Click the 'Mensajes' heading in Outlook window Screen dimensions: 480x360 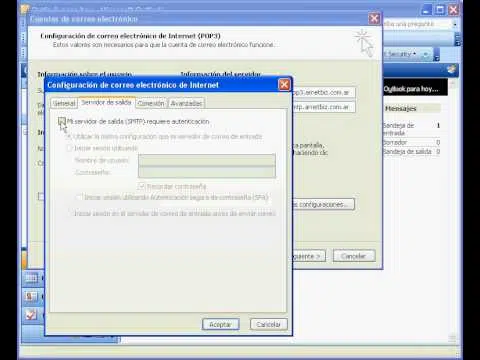400,108
